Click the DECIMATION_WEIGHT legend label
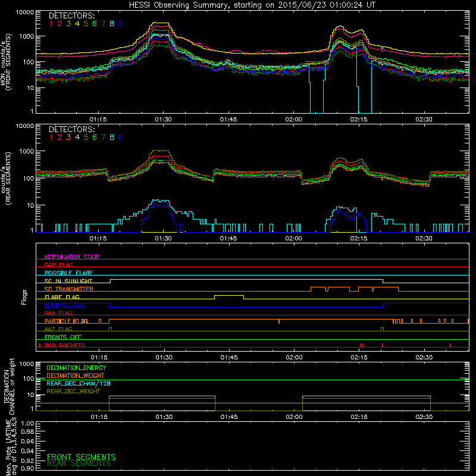This screenshot has width=476, height=476. (x=76, y=376)
